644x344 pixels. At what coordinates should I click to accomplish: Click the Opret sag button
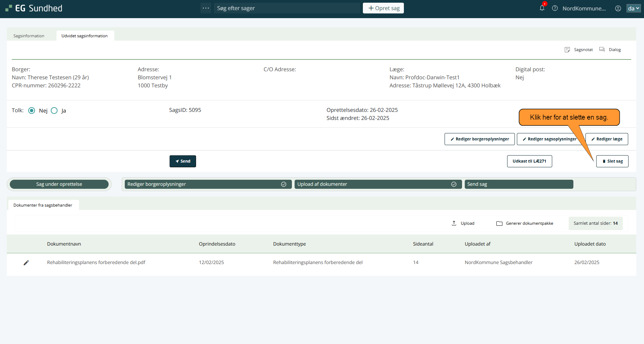tap(383, 8)
